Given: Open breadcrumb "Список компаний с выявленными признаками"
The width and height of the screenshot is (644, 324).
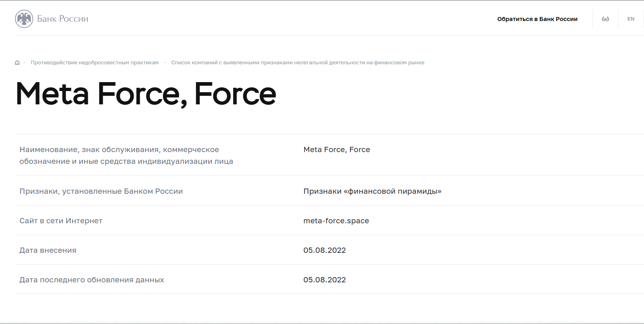Looking at the screenshot, I should pos(298,63).
